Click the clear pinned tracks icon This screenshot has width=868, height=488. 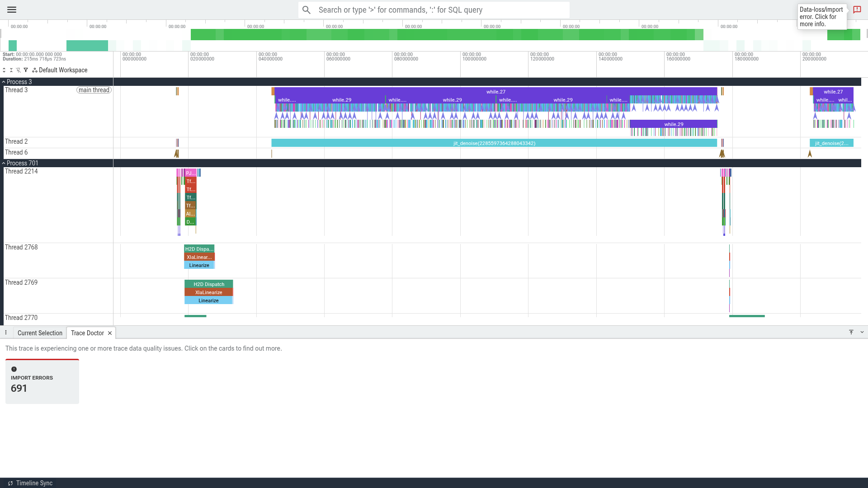tap(19, 70)
